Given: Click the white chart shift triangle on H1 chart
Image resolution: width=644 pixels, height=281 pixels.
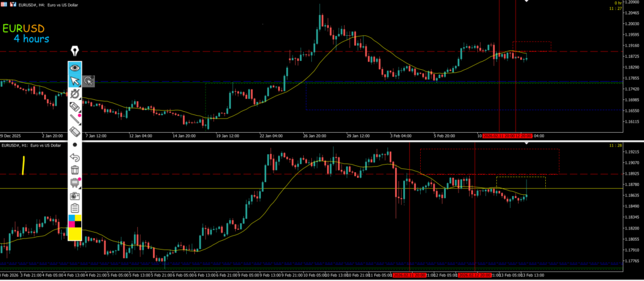Looking at the screenshot, I should point(527,145).
